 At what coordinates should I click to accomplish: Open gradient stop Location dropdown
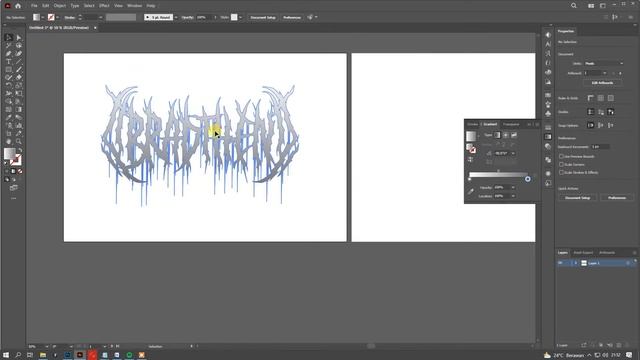[x=513, y=196]
